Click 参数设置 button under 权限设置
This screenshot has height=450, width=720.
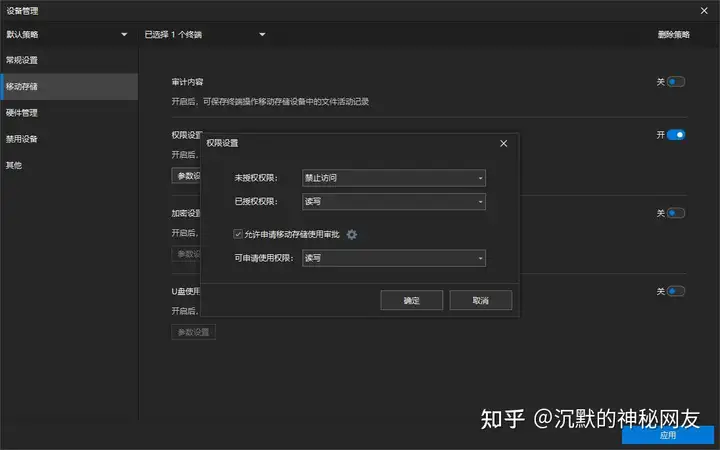[186, 176]
